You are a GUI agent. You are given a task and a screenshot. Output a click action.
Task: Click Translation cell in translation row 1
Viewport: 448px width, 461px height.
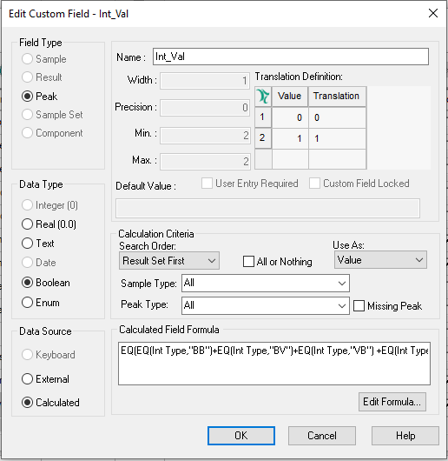[x=337, y=117]
